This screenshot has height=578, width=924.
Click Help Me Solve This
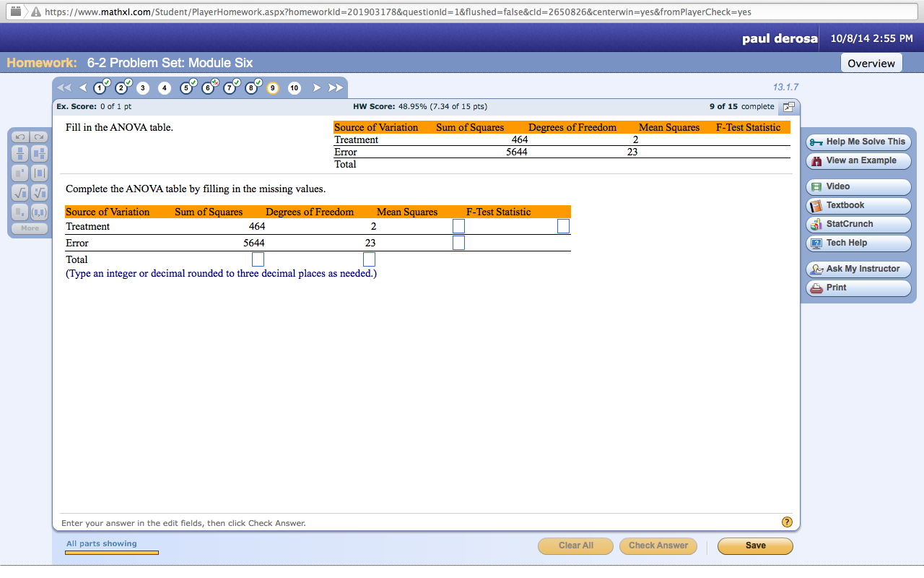point(858,142)
